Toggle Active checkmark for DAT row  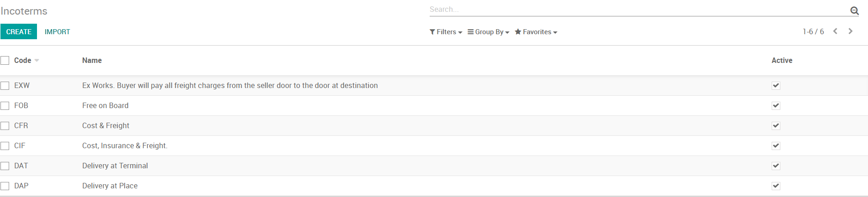(776, 166)
